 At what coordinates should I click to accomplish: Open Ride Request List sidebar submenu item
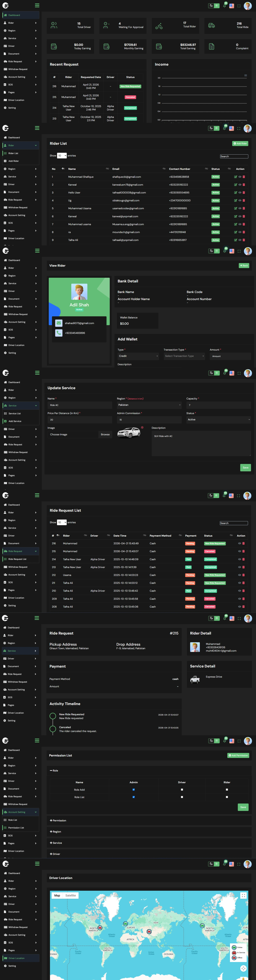click(18, 559)
